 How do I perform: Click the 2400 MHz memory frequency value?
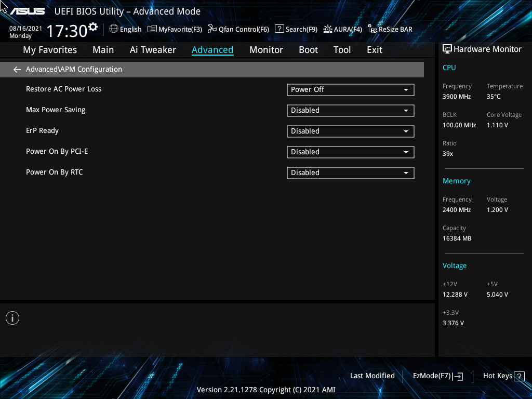[x=457, y=210]
